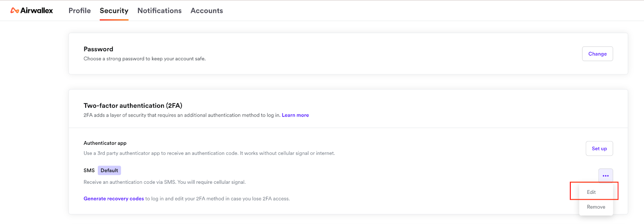
Task: Switch to the Notifications tab
Action: [159, 10]
